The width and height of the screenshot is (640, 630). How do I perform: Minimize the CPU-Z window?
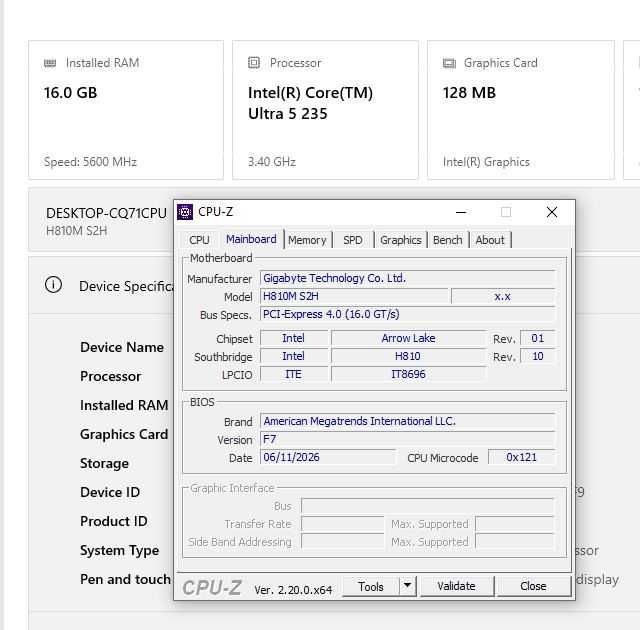coord(461,212)
